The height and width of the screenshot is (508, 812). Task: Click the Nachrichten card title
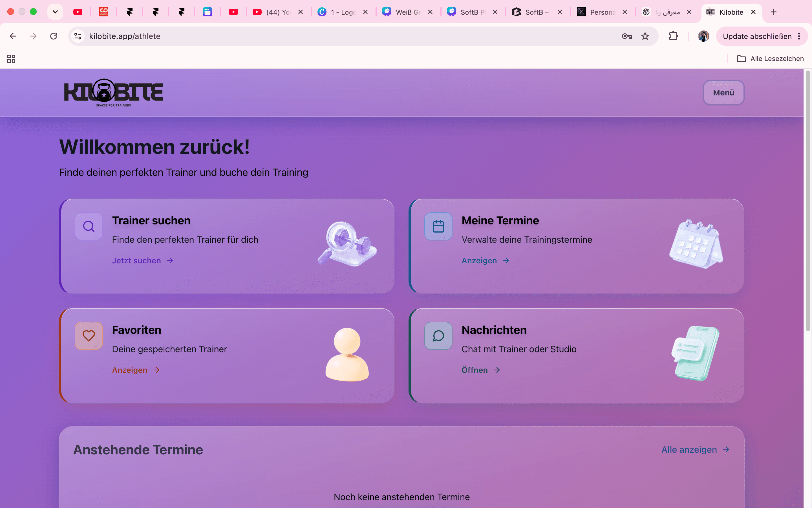coord(494,330)
